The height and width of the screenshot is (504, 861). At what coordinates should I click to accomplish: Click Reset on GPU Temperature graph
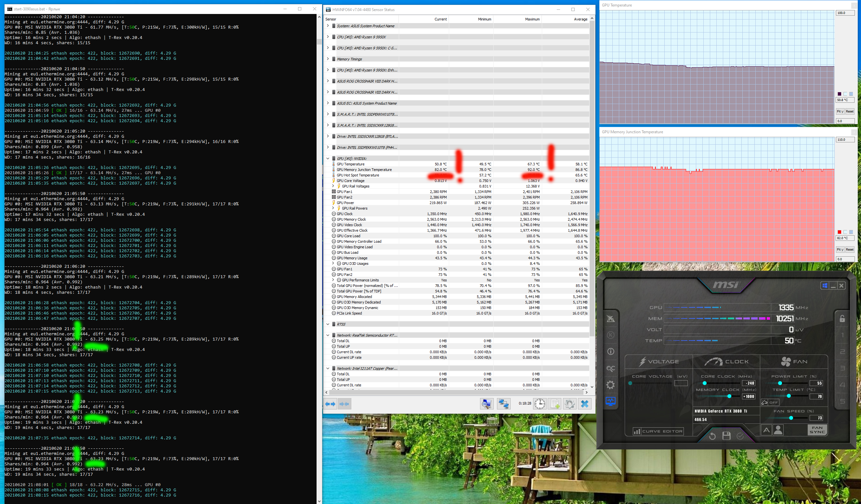click(x=849, y=111)
